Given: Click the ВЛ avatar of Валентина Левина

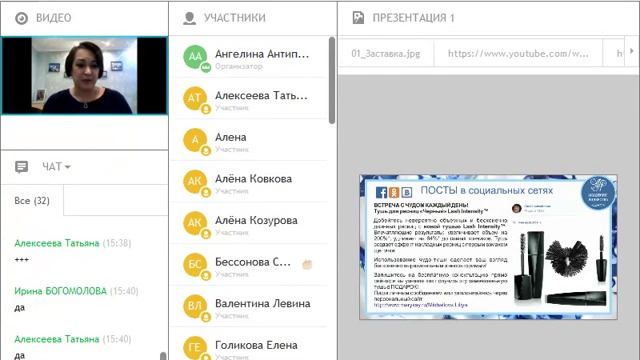Looking at the screenshot, I should tap(195, 306).
